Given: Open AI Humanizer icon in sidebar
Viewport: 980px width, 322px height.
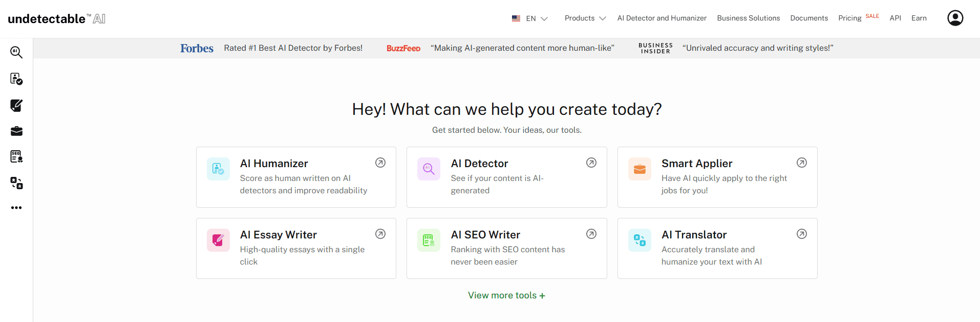Looking at the screenshot, I should click(x=16, y=78).
